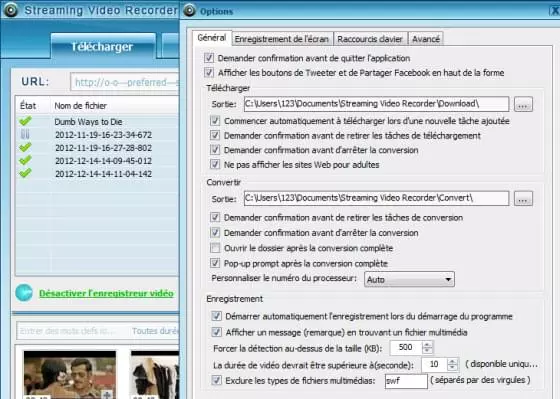Click the video duration field showing 10
Viewport: 560px width, 399px height.
(x=434, y=364)
